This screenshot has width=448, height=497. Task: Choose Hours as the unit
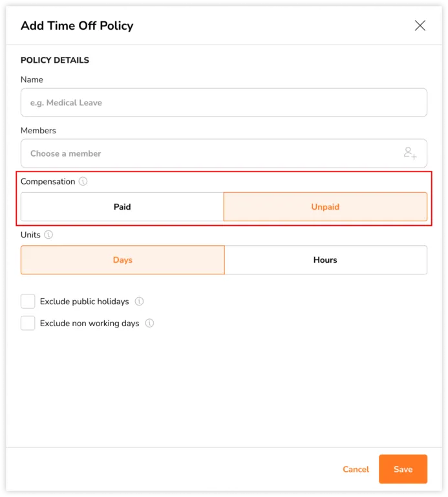tap(325, 260)
